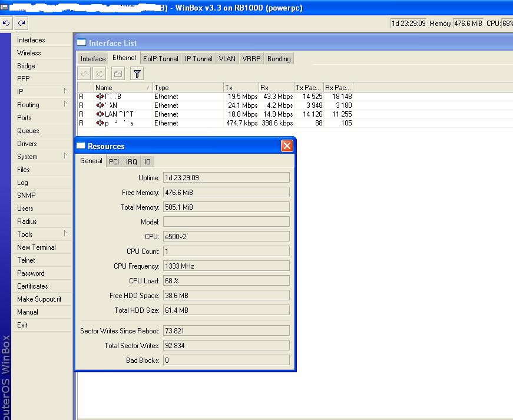Switch to the VLAN tab
The width and height of the screenshot is (513, 420).
[x=227, y=59]
